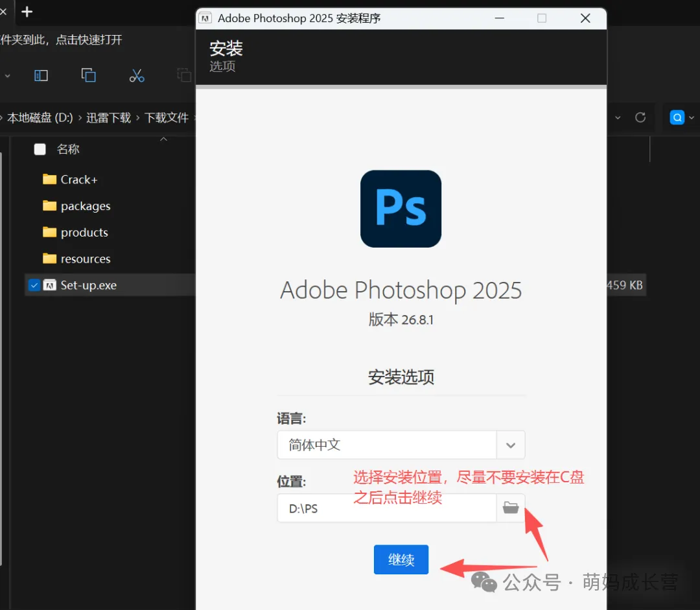Click the Photoshop Ps logo in installer
This screenshot has width=700, height=610.
(401, 209)
